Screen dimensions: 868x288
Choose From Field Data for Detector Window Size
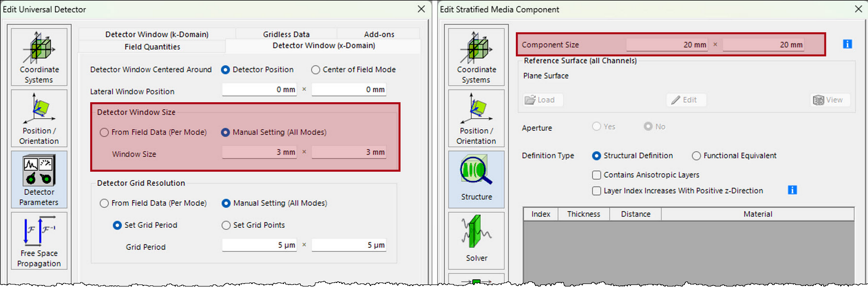point(153,132)
